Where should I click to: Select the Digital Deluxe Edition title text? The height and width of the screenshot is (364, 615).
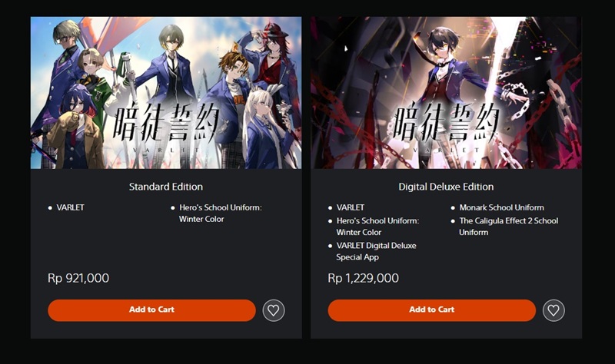446,187
